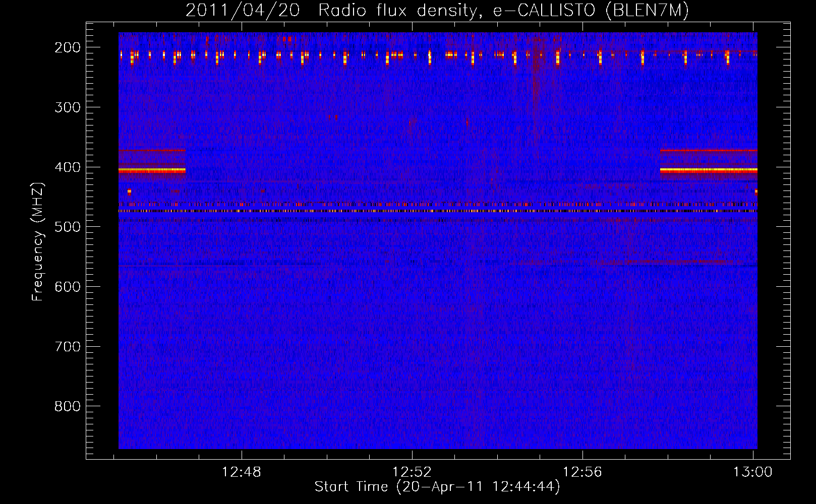Click the 12:48 time tick label
Image resolution: width=816 pixels, height=504 pixels.
242,472
